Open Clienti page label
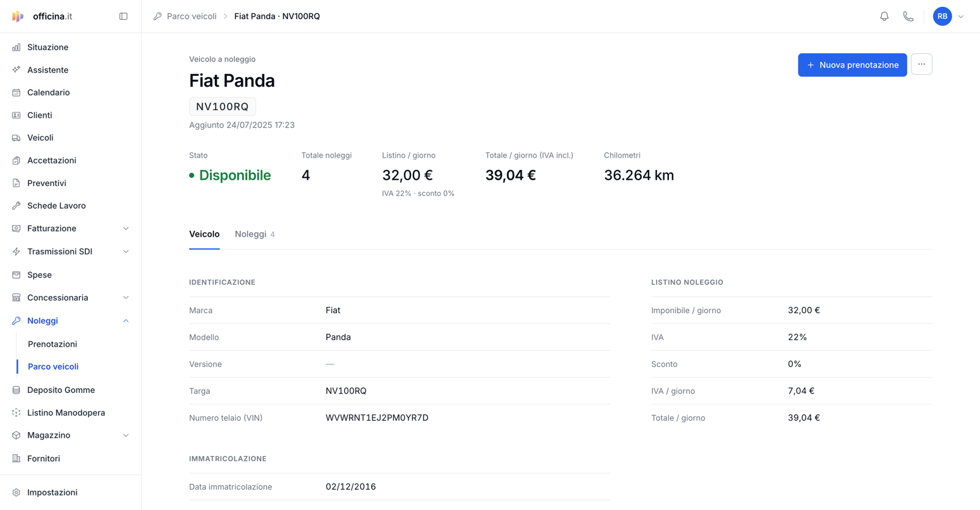Viewport: 980px width, 510px height. pos(39,115)
